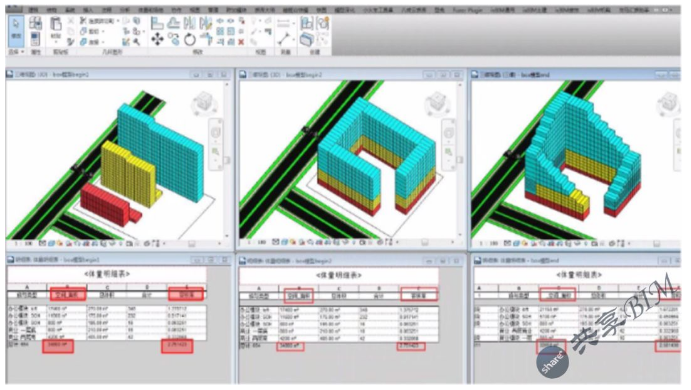Open the Fuzor Plugin ribbon tab

tap(468, 10)
